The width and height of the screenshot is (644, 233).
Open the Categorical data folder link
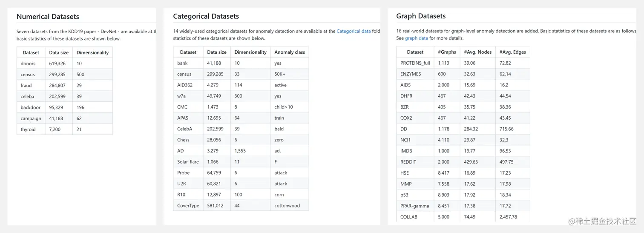(354, 31)
